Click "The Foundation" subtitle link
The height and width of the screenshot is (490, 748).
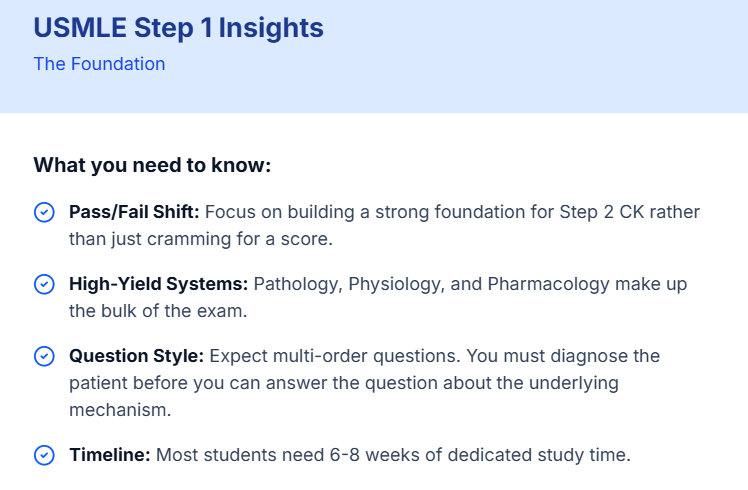99,64
